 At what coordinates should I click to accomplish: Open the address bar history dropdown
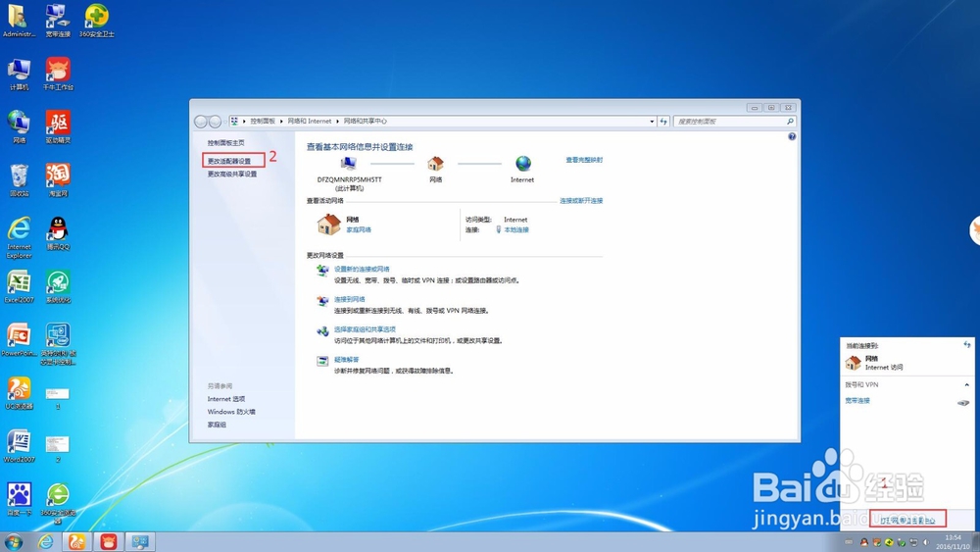[652, 122]
